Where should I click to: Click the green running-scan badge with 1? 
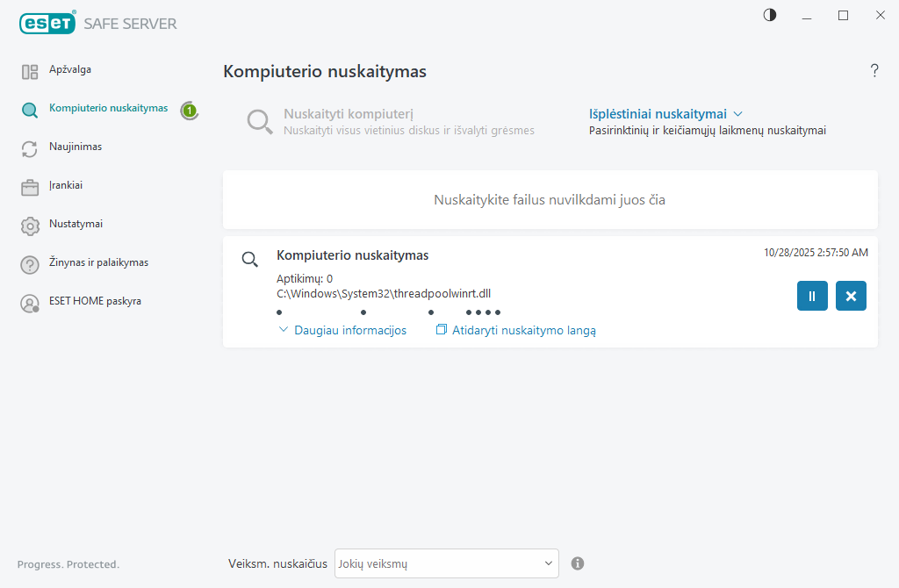[x=190, y=111]
